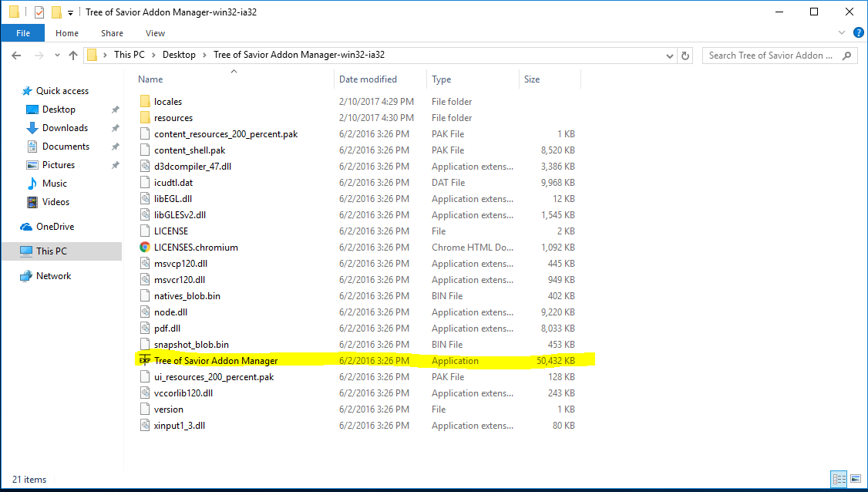The width and height of the screenshot is (868, 492).
Task: Sort files by the Date modified column
Action: (x=368, y=79)
